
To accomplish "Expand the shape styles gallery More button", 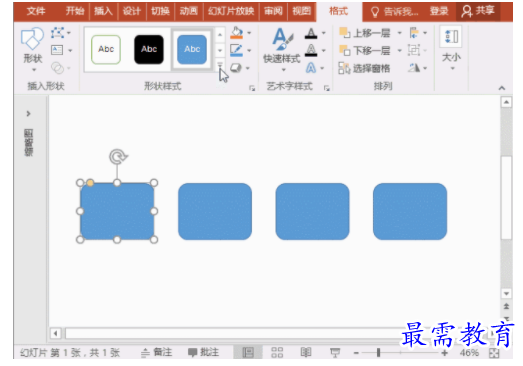I will [220, 65].
